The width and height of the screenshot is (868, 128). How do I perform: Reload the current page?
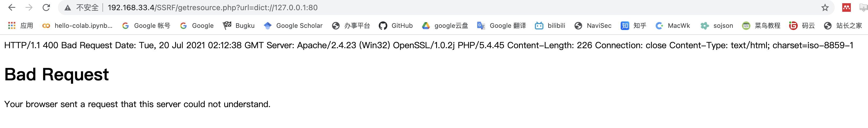pyautogui.click(x=46, y=7)
